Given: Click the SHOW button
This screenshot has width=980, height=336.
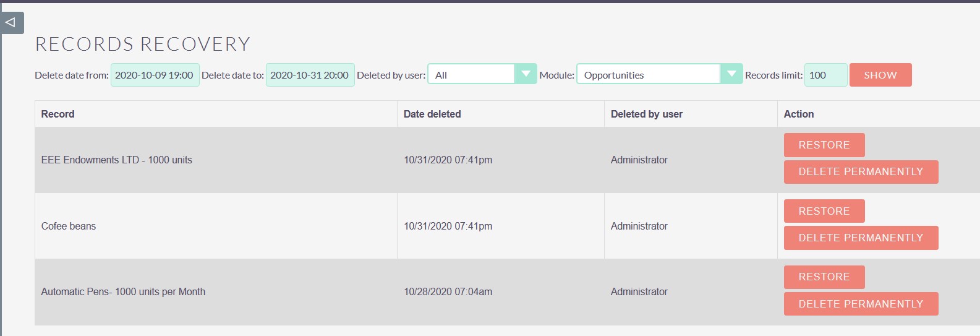Looking at the screenshot, I should (880, 75).
